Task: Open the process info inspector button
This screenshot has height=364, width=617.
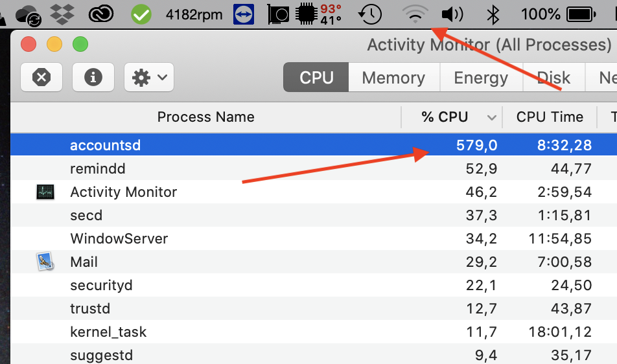Action: pos(93,78)
